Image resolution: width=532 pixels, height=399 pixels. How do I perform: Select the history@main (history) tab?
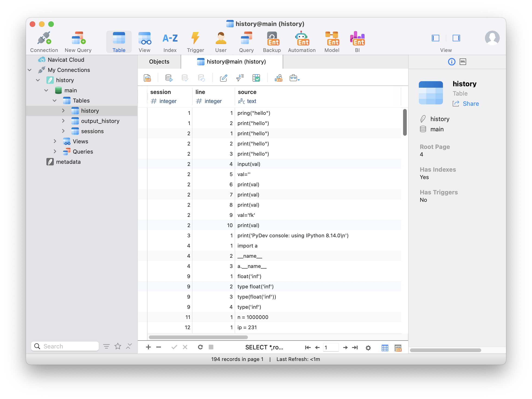click(x=232, y=62)
